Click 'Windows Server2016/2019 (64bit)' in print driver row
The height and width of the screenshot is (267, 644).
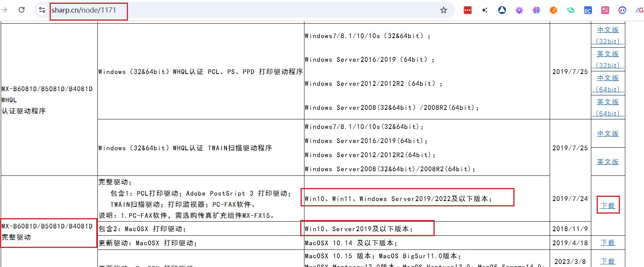click(369, 60)
